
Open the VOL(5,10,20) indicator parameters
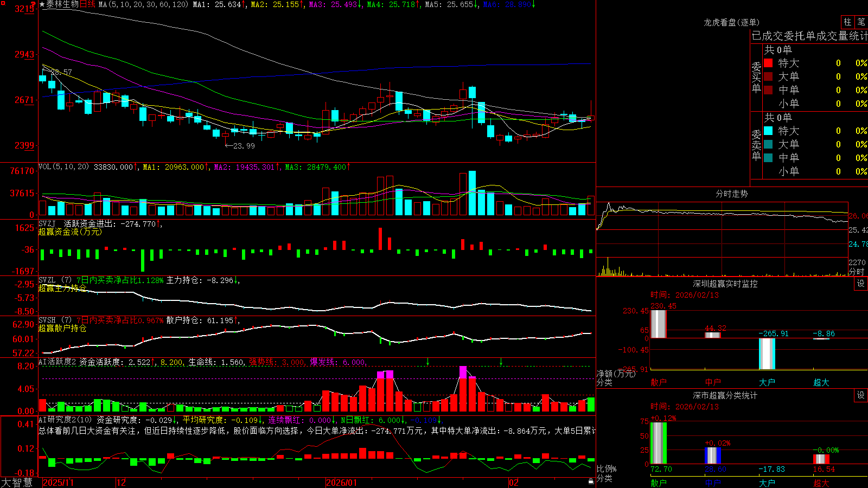pos(63,167)
